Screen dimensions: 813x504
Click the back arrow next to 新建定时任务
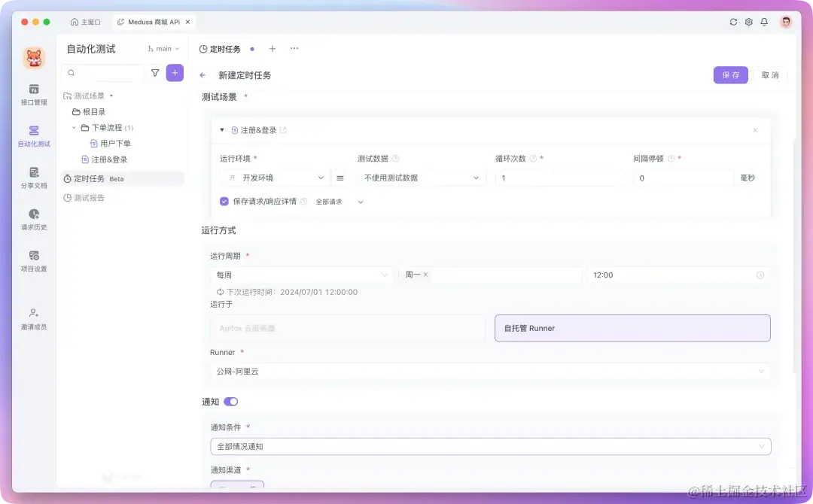[x=202, y=74]
